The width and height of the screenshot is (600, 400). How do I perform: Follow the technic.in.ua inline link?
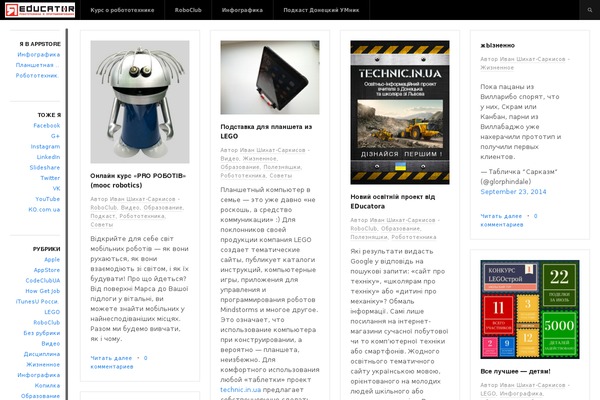click(240, 390)
